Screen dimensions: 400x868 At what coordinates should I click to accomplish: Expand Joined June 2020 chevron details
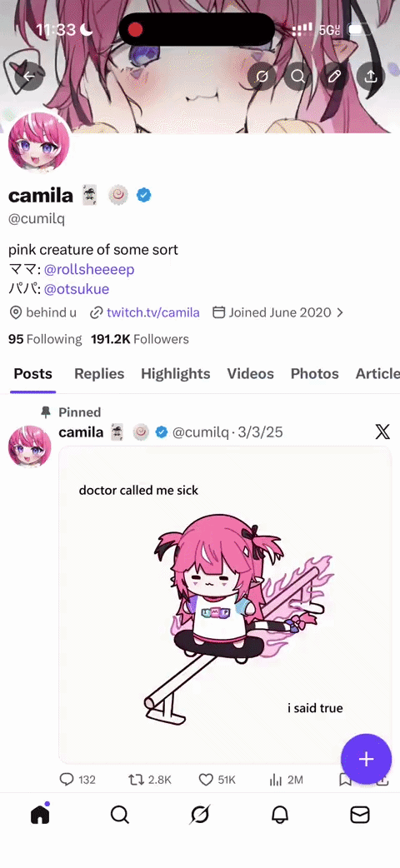point(340,312)
